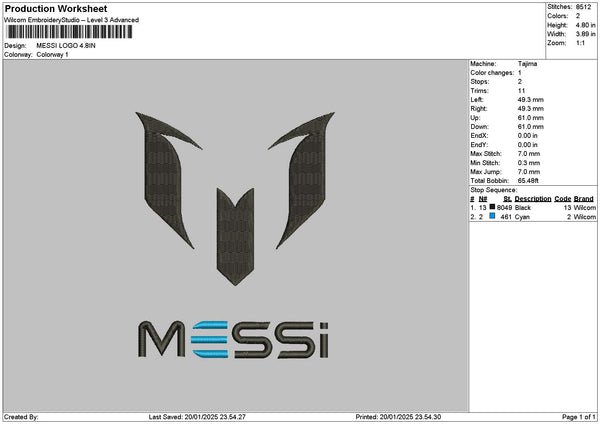600x424 pixels.
Task: Click the EndX value '0.00 in'
Action: [x=527, y=136]
